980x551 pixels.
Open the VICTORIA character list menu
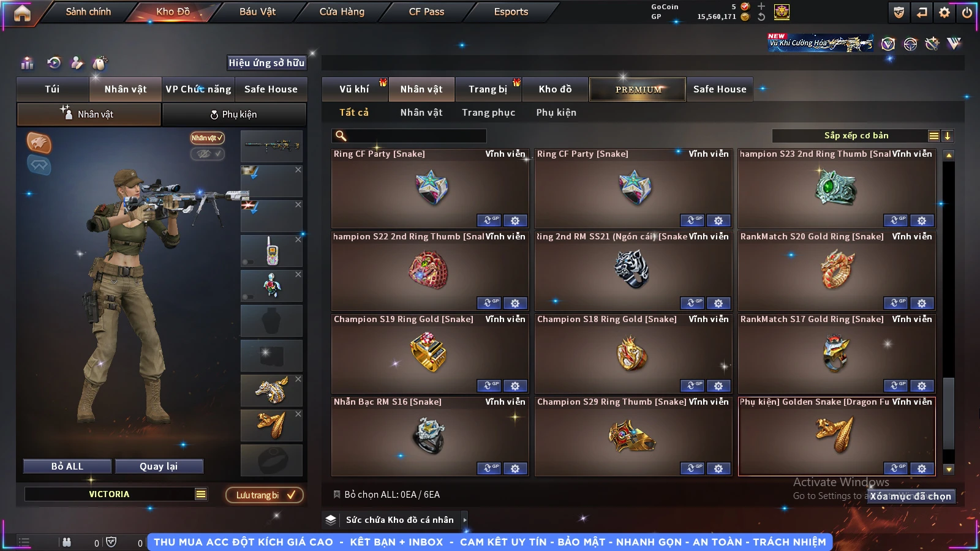201,494
